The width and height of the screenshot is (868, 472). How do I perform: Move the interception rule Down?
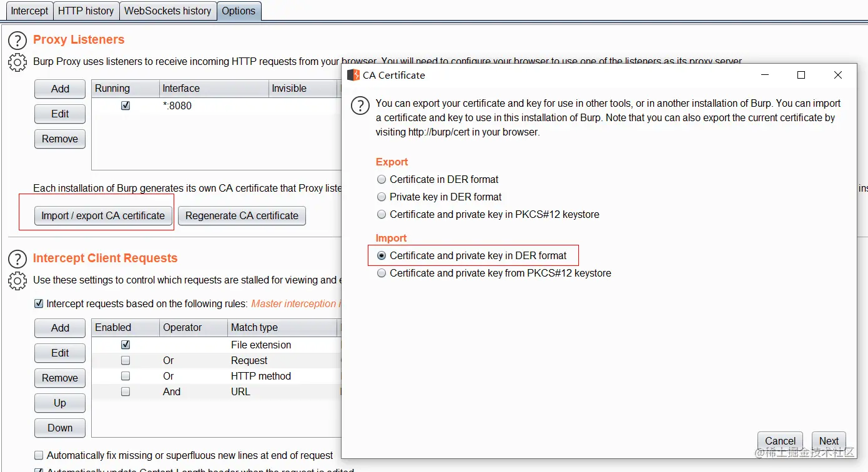point(60,428)
